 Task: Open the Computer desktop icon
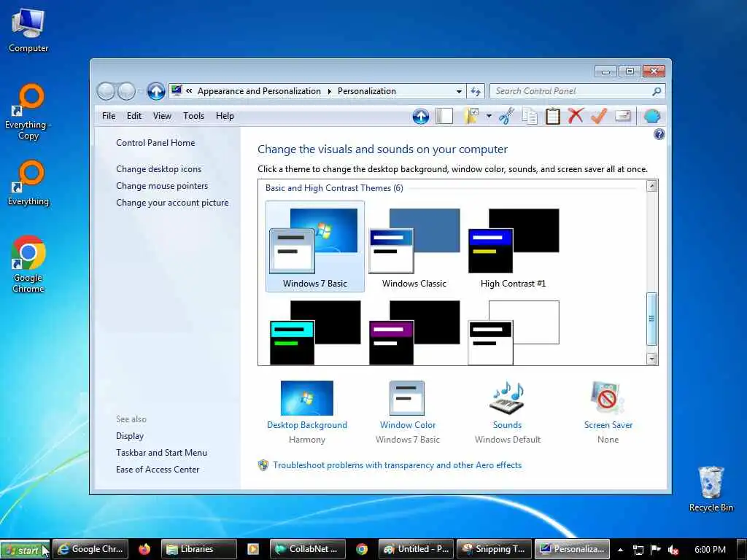pyautogui.click(x=28, y=29)
